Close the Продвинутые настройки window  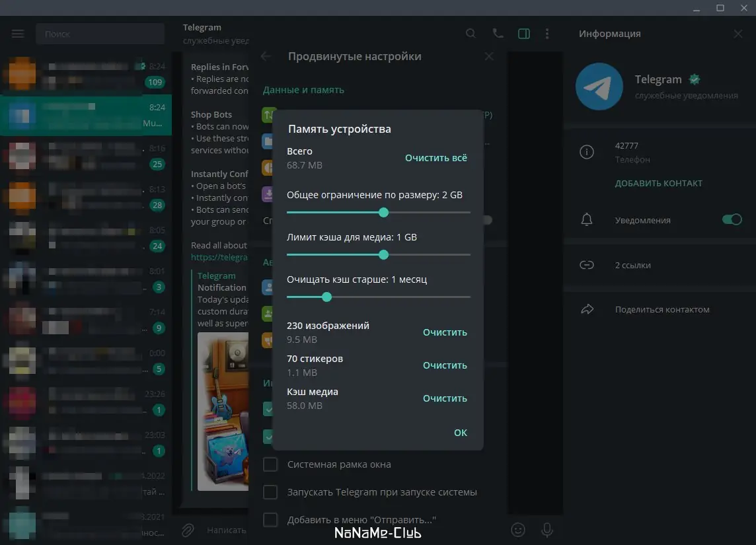[489, 56]
